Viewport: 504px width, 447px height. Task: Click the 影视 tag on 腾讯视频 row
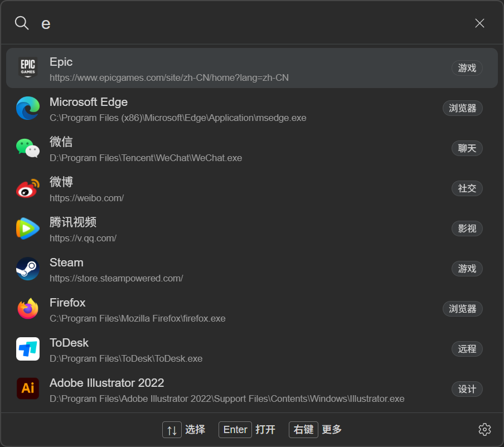point(467,229)
